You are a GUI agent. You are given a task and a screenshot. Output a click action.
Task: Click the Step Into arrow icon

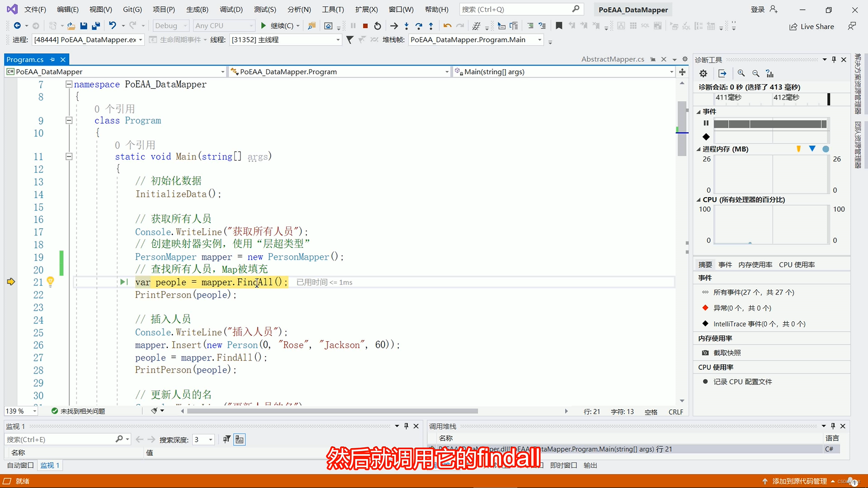point(406,26)
